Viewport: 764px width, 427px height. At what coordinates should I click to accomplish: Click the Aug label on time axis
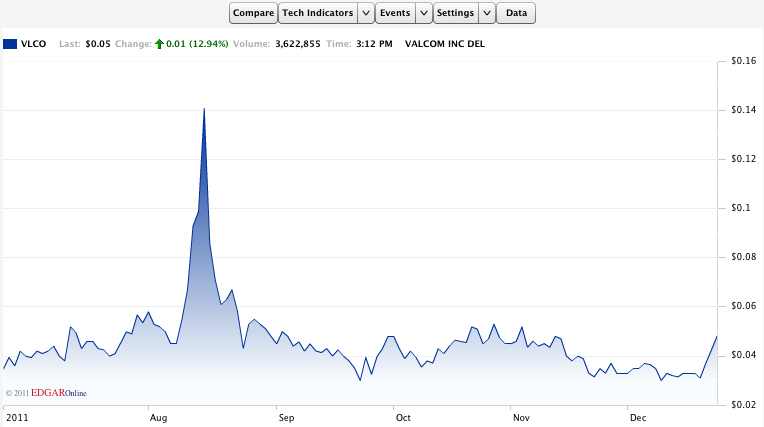[158, 418]
